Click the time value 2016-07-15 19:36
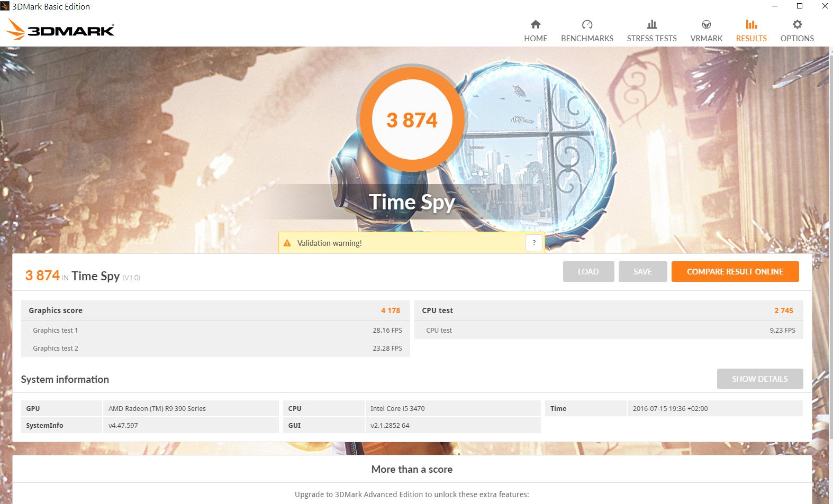The image size is (833, 504). pos(670,408)
